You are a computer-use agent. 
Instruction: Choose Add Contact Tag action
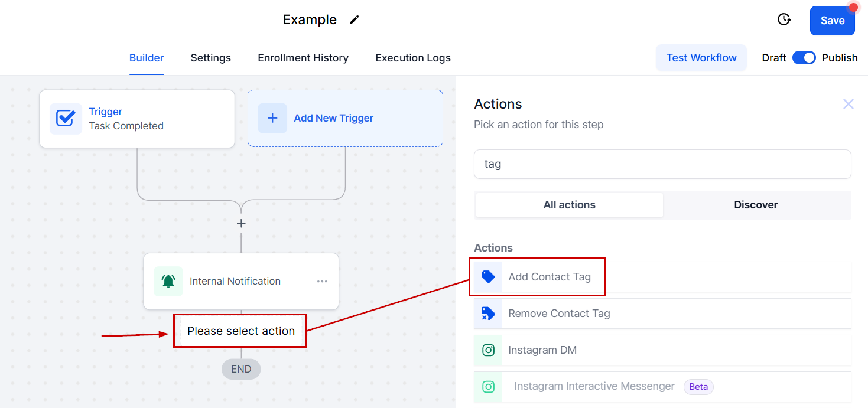pos(662,277)
